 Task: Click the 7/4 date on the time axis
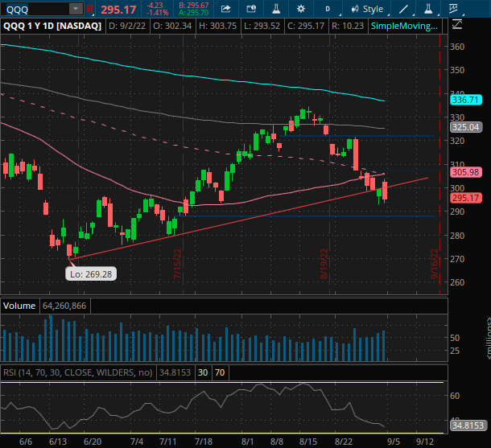(137, 442)
